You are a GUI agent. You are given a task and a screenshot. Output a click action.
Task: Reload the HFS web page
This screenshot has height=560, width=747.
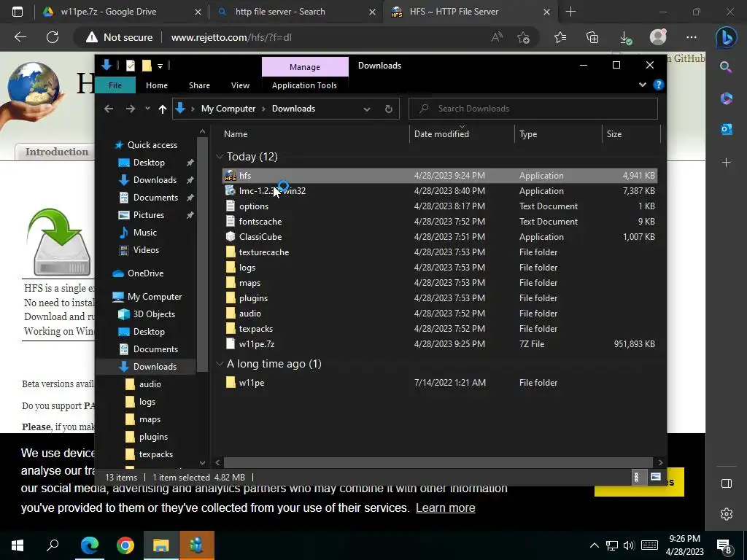[53, 37]
